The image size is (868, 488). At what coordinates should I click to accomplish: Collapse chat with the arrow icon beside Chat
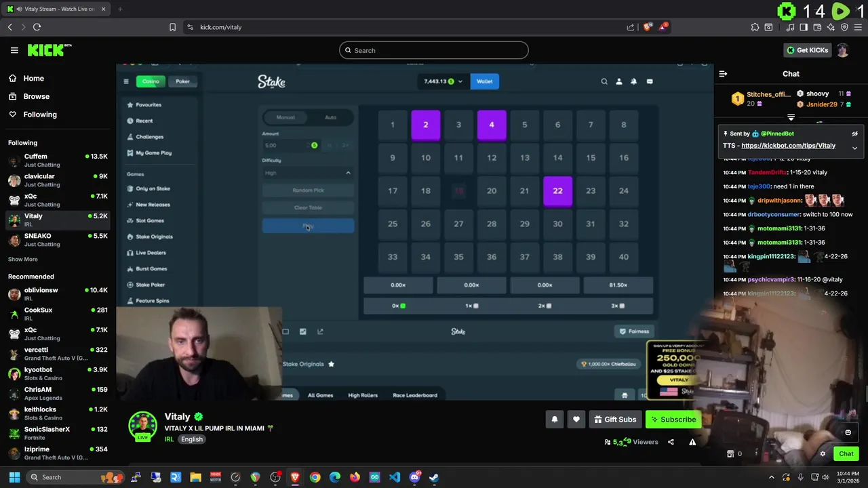tap(723, 74)
